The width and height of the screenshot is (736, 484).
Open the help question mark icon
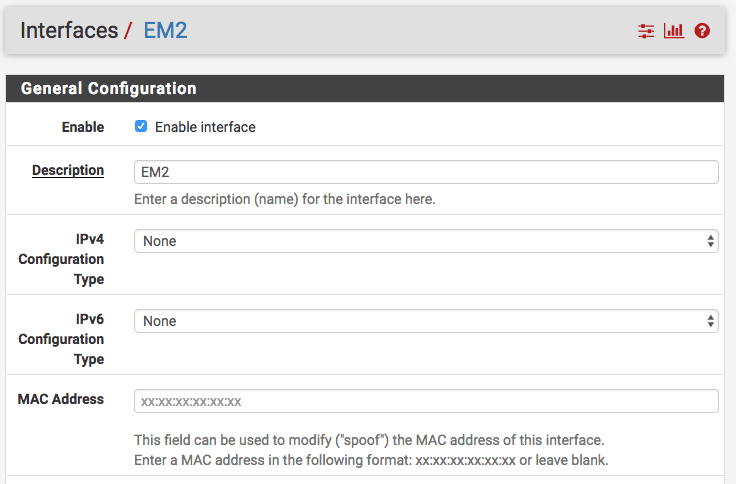coord(702,31)
